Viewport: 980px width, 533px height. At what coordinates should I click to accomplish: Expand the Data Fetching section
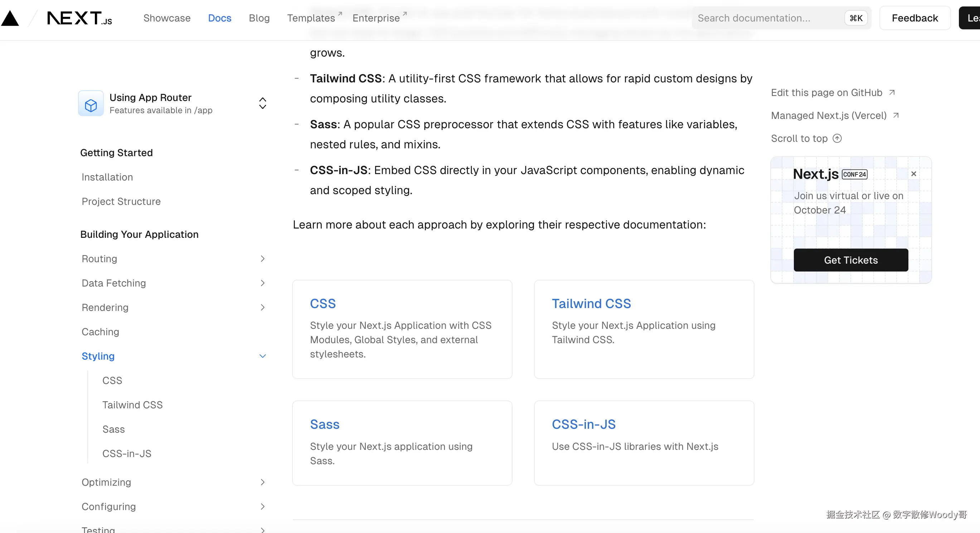click(262, 283)
